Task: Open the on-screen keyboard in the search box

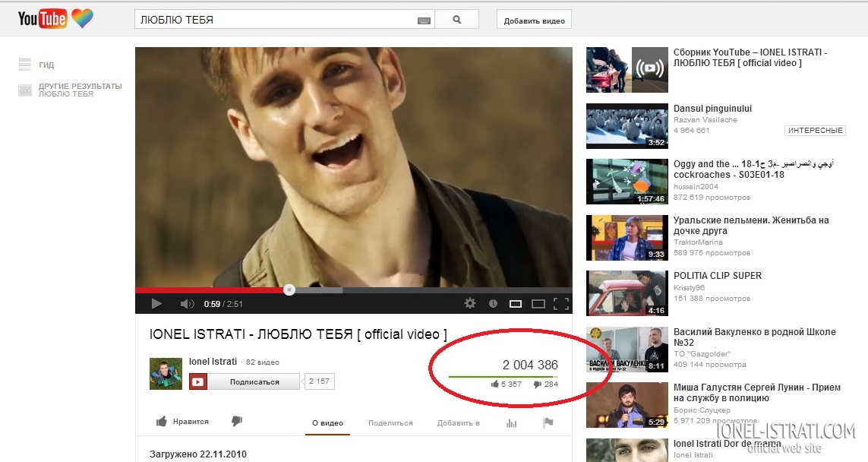Action: [x=425, y=21]
